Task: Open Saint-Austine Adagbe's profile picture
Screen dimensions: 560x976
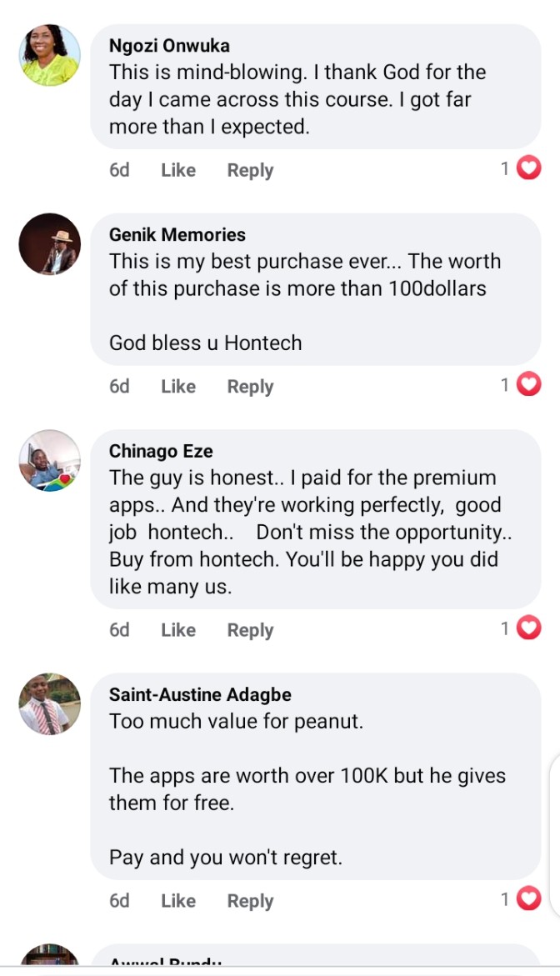Action: (x=50, y=704)
